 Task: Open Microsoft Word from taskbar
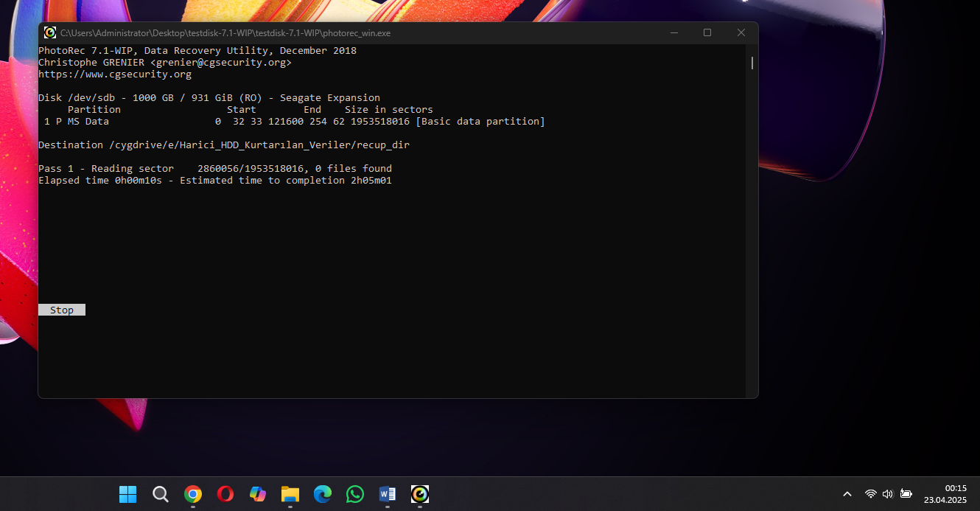(x=388, y=494)
